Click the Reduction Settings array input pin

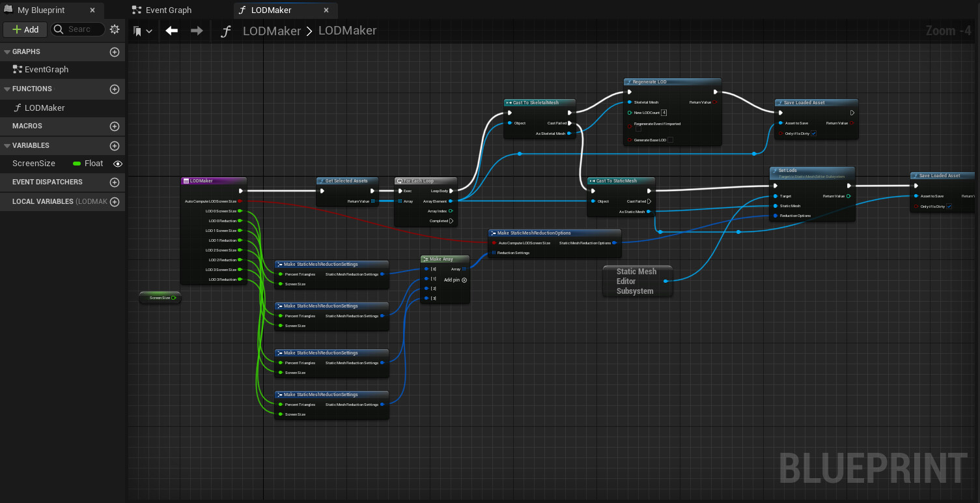coord(494,253)
